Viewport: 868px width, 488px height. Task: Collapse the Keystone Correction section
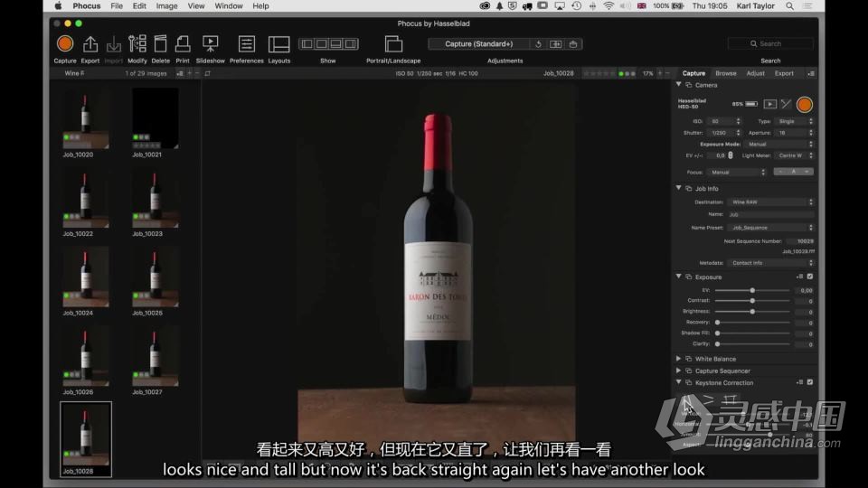click(x=679, y=382)
